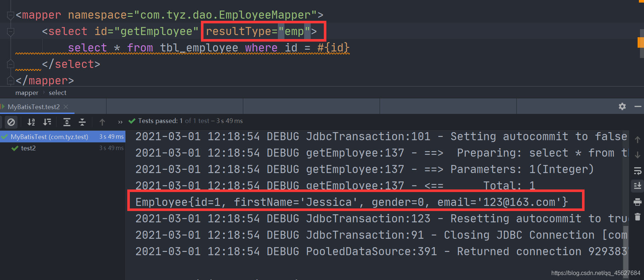
Task: Expand all test tree nodes
Action: [x=67, y=122]
